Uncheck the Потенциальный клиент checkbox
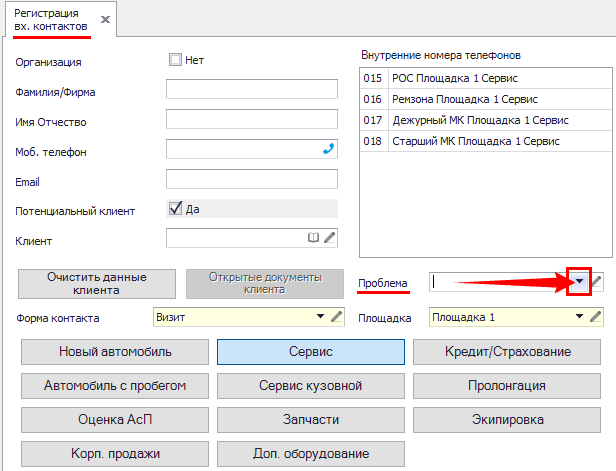616x471 pixels. tap(175, 209)
